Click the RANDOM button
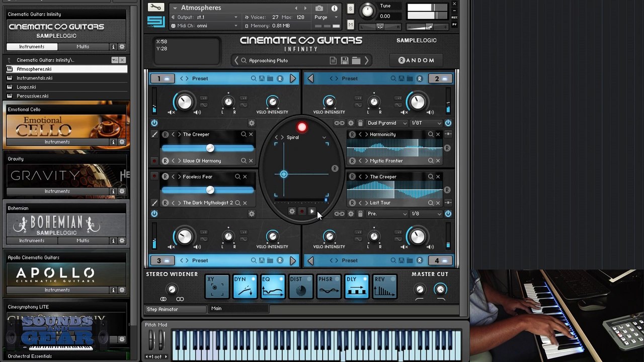644x362 pixels. pyautogui.click(x=417, y=60)
